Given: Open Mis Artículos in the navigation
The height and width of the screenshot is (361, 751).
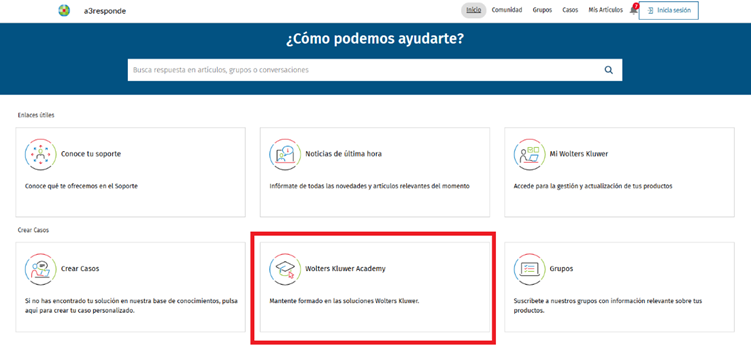Looking at the screenshot, I should pyautogui.click(x=605, y=10).
